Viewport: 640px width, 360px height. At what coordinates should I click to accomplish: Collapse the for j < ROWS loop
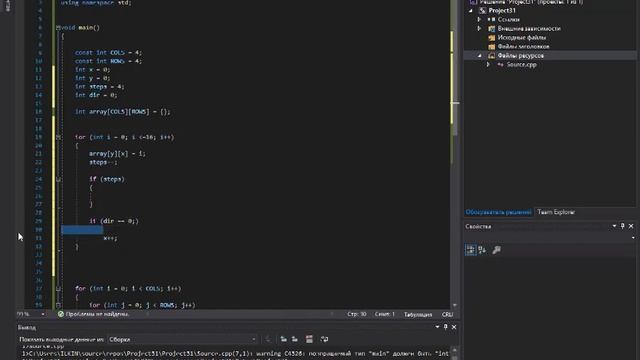pos(58,305)
